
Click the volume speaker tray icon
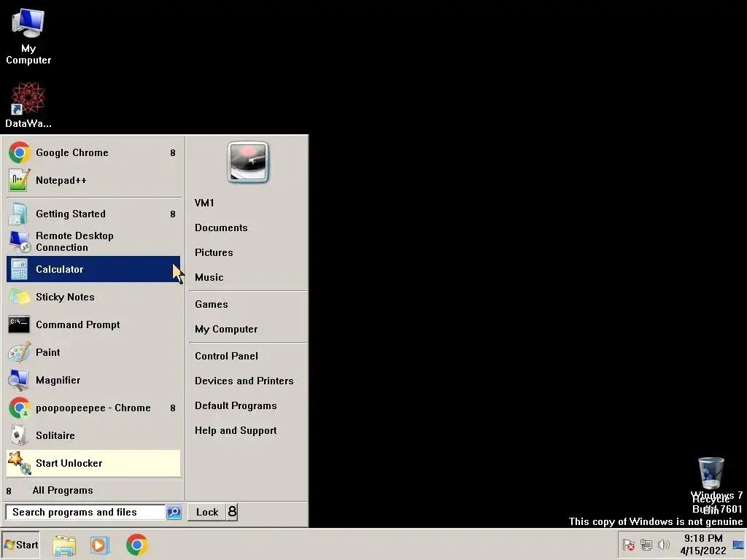point(664,545)
